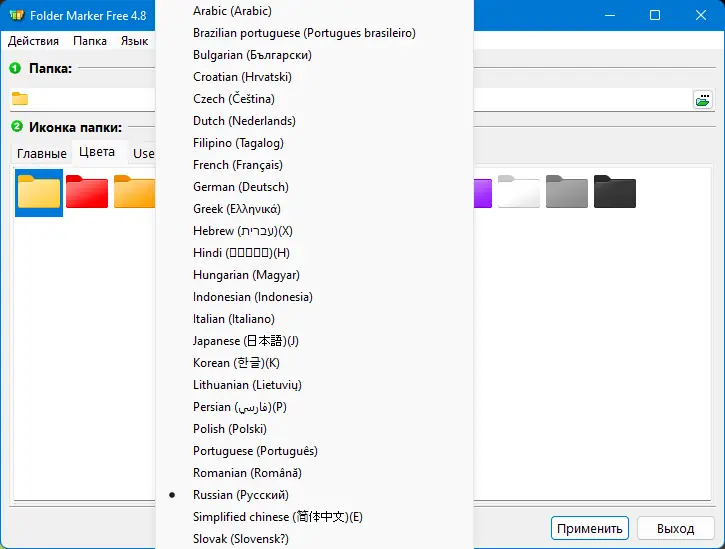The height and width of the screenshot is (549, 725).
Task: Select the Hebrew language entry
Action: 314,231
